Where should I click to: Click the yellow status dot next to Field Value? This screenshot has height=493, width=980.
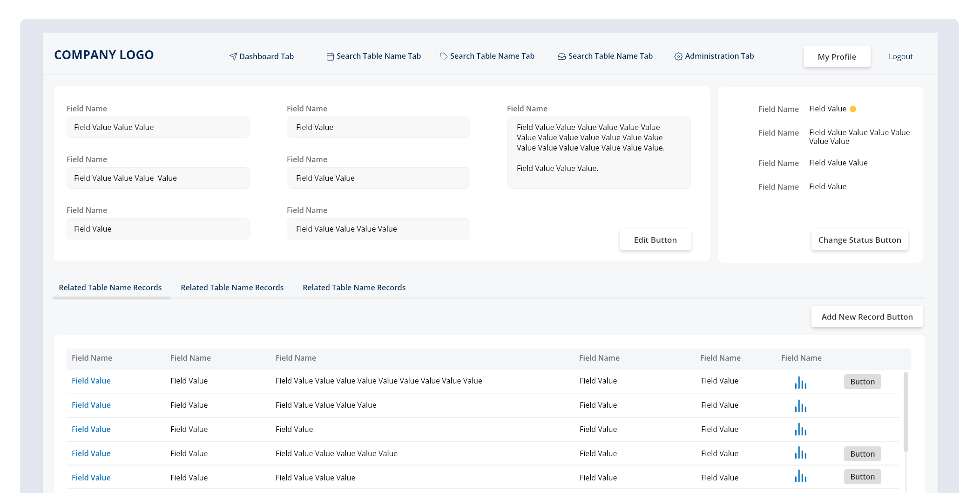click(x=853, y=109)
